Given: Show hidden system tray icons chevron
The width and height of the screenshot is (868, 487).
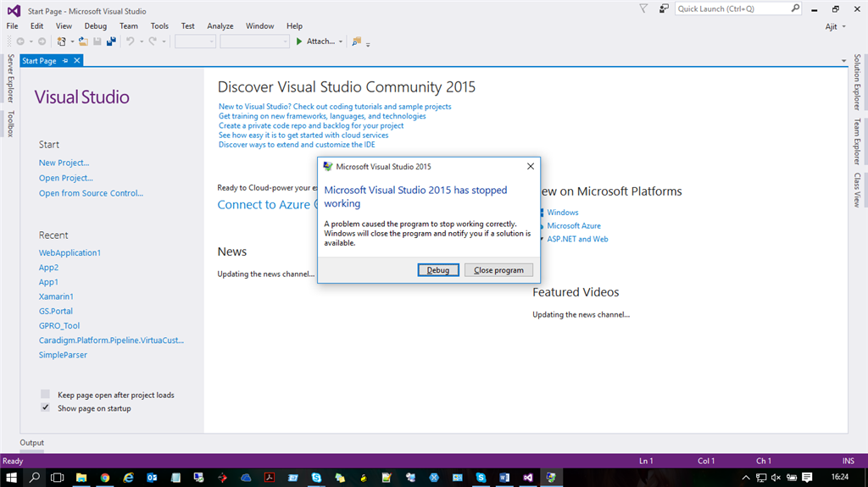Looking at the screenshot, I should [746, 478].
